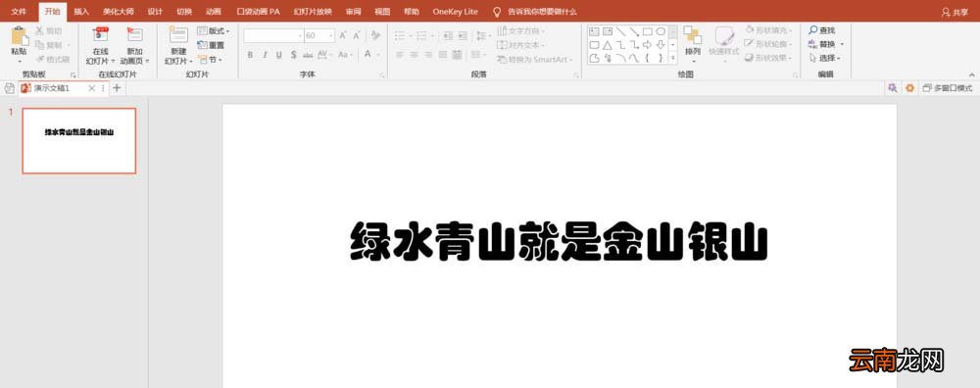Image resolution: width=980 pixels, height=388 pixels.
Task: Open the font name dropdown
Action: click(299, 35)
